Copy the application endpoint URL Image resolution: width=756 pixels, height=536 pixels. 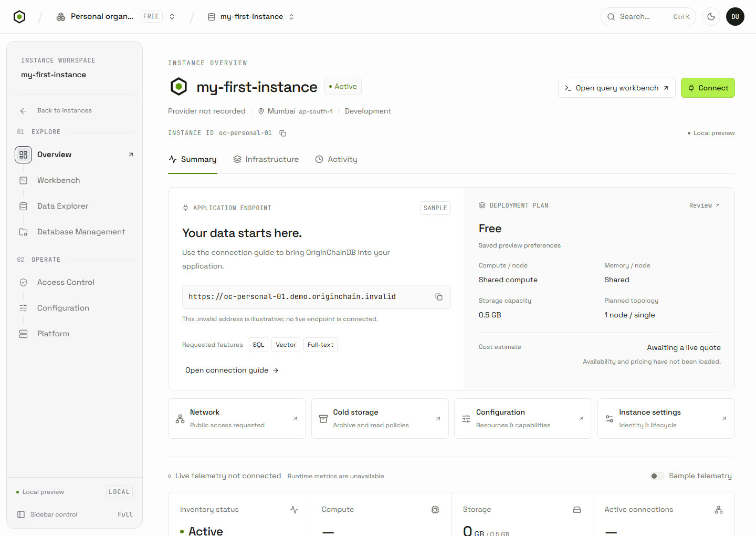pyautogui.click(x=439, y=297)
